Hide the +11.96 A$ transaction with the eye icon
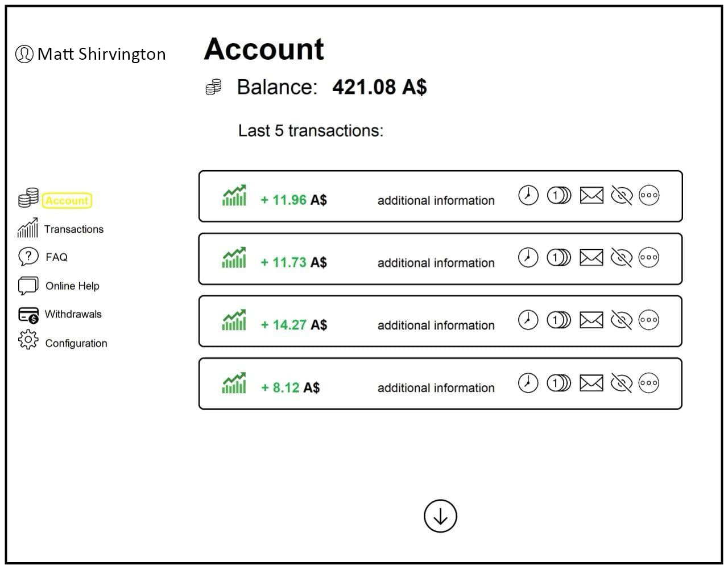Viewport: 728px width, 569px height. point(621,195)
